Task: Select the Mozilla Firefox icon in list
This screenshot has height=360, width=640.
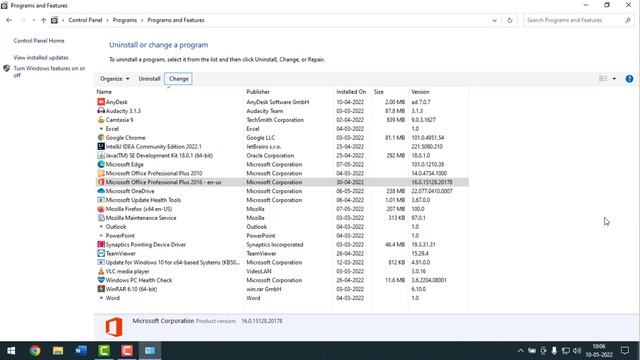Action: (101, 209)
